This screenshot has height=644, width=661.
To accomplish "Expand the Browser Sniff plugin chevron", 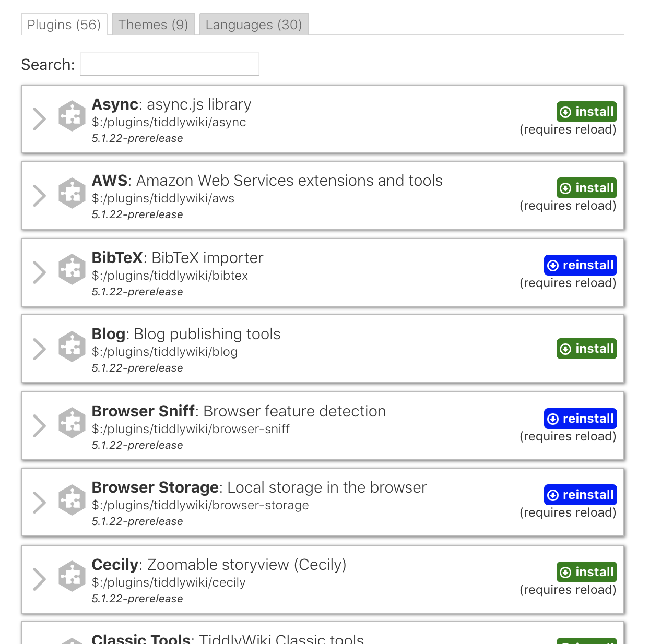I will [x=40, y=426].
